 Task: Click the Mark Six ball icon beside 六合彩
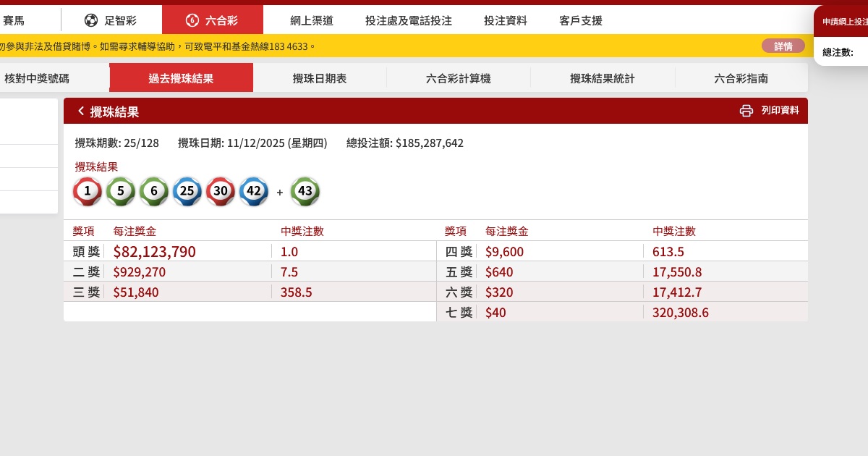pyautogui.click(x=192, y=20)
